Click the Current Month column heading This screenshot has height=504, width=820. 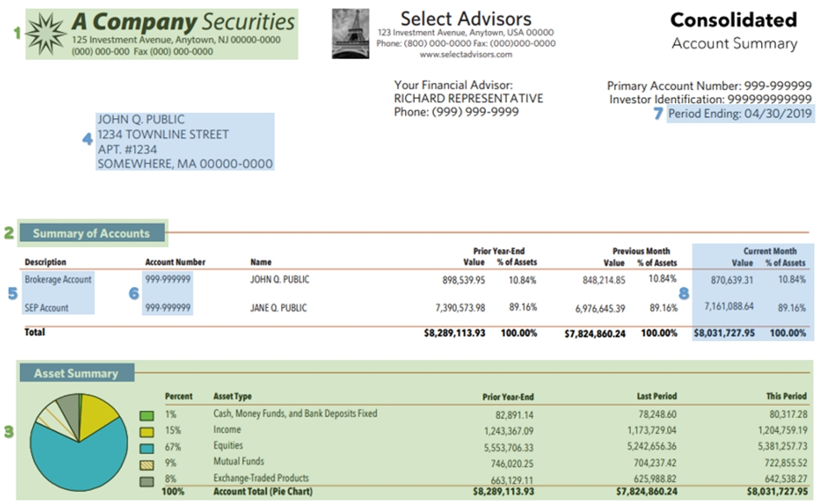coord(770,251)
